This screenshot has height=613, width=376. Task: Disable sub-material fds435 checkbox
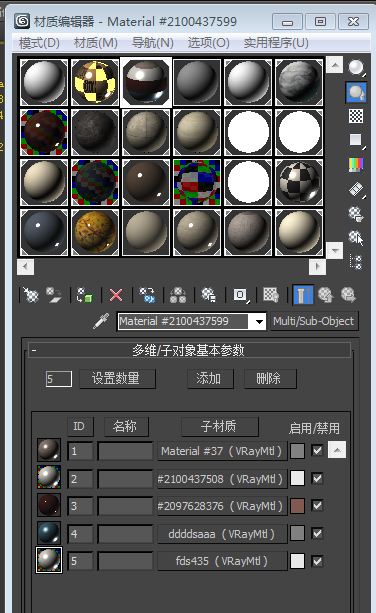point(317,561)
